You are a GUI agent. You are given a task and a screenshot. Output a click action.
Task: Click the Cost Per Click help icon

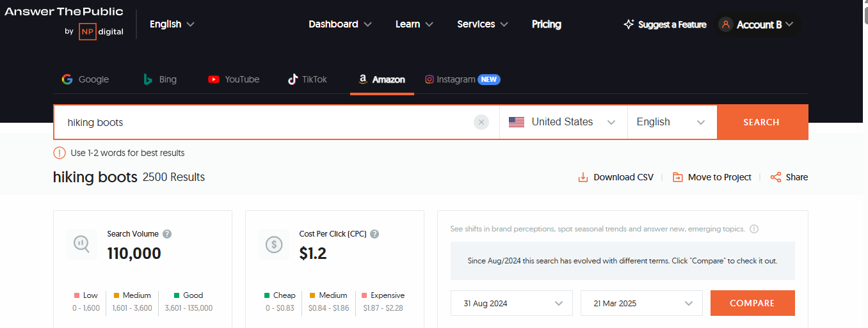click(374, 234)
